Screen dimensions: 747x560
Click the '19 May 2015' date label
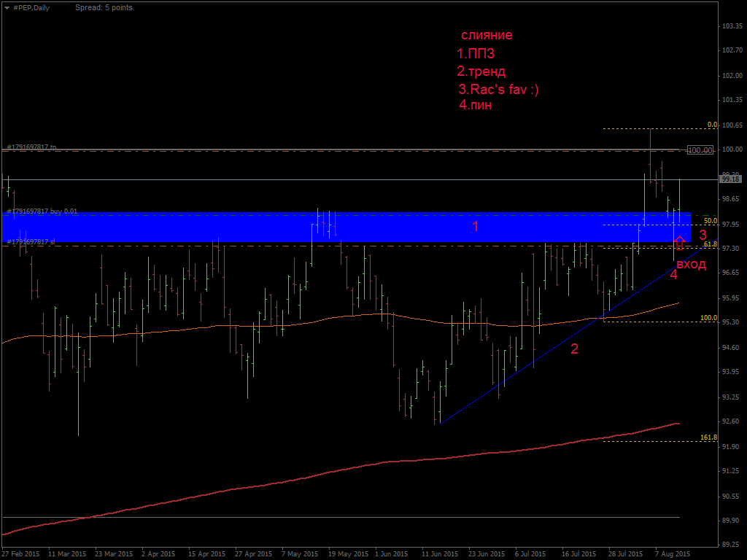tap(348, 554)
